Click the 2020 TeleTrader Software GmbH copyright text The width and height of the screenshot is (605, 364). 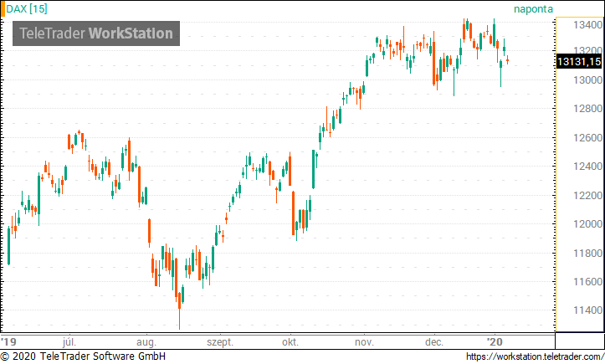(x=84, y=356)
